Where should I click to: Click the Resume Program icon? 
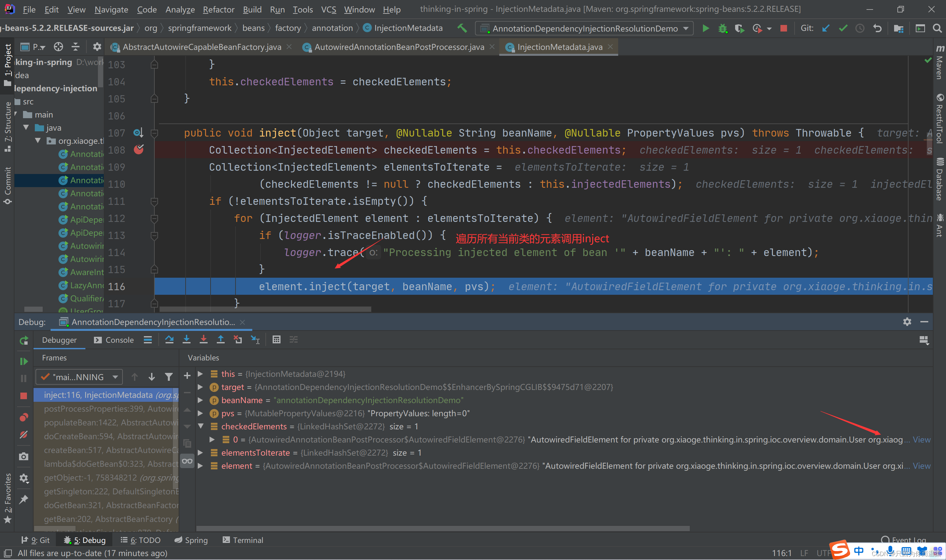[24, 361]
